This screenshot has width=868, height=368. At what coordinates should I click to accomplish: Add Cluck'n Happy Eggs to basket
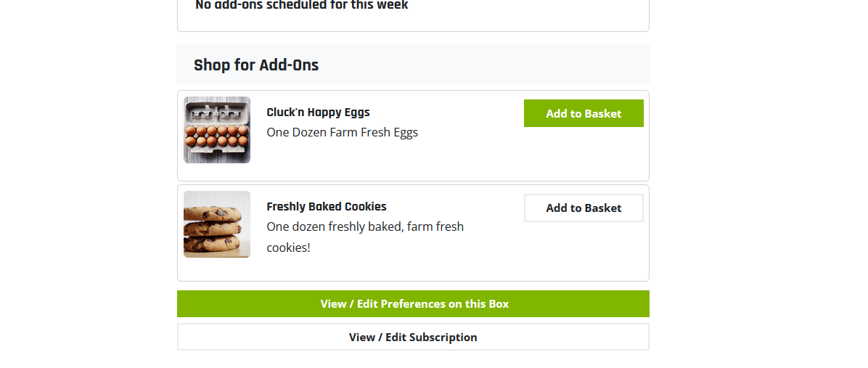tap(584, 113)
